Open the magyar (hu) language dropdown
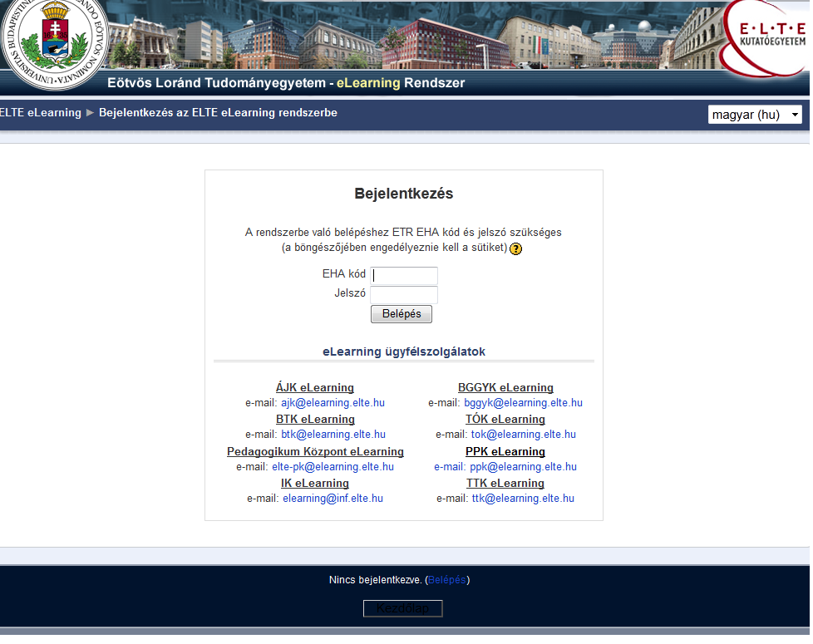The image size is (813, 644). tap(755, 115)
